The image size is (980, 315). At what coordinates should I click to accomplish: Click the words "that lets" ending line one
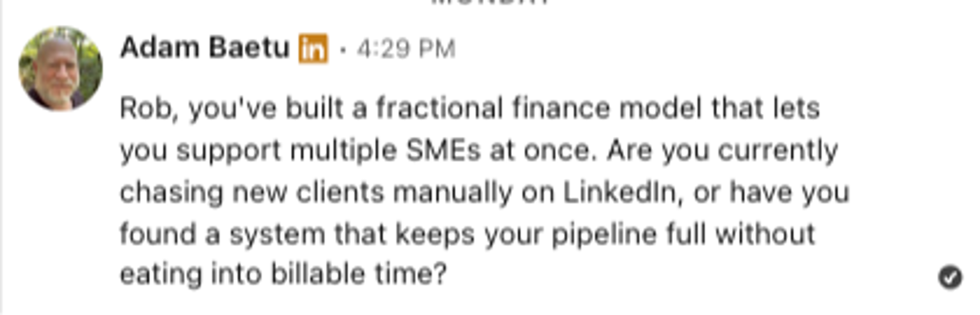coord(765,108)
